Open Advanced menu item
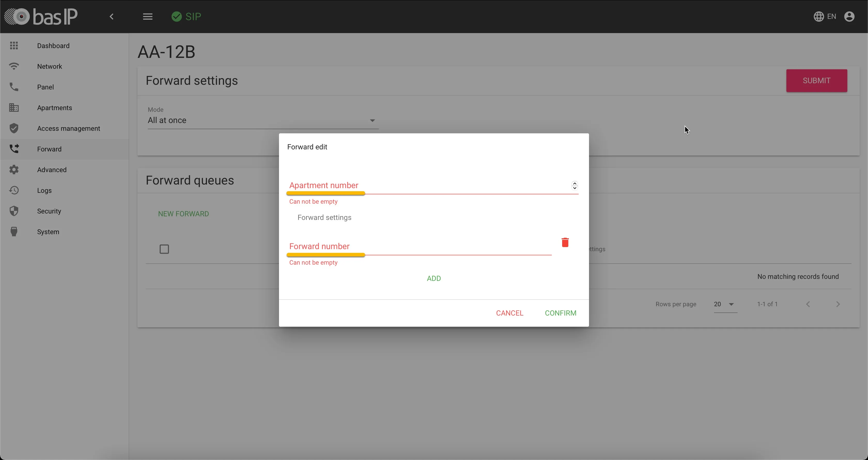The width and height of the screenshot is (868, 460). (x=64, y=170)
